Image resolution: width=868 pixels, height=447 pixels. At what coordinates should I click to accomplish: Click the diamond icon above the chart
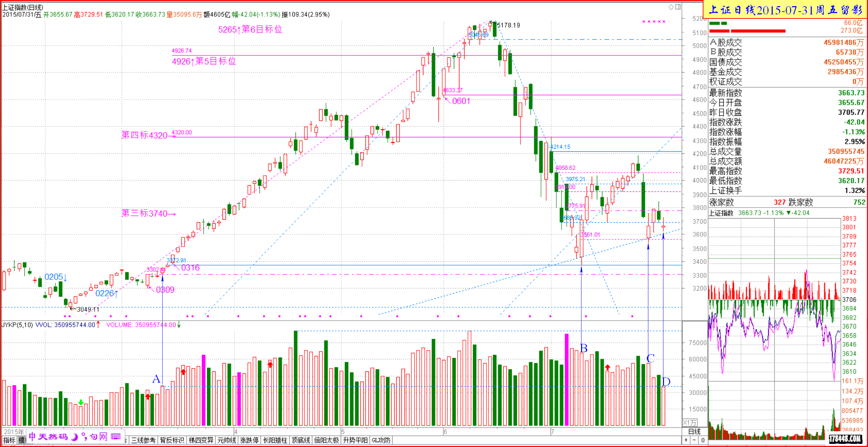click(x=671, y=7)
